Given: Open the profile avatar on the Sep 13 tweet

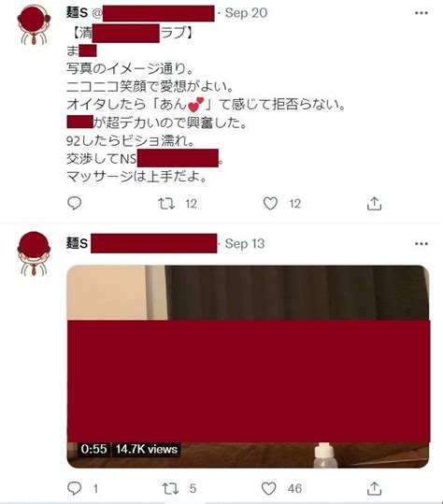Looking at the screenshot, I should tap(34, 254).
